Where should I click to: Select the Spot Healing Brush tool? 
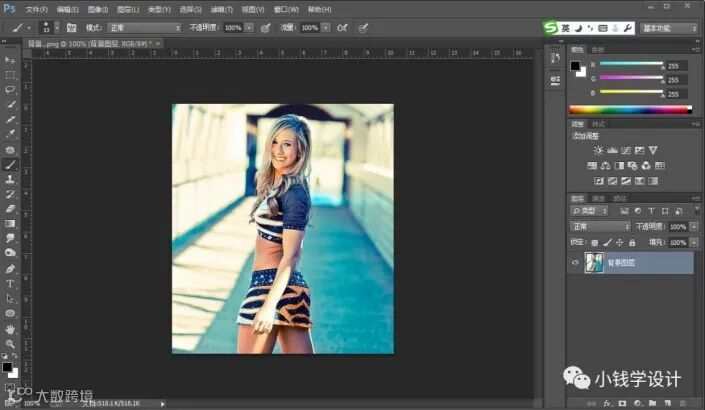(x=10, y=150)
